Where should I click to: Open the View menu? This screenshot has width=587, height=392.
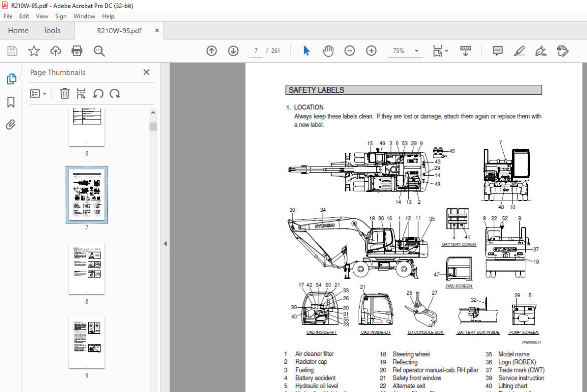coord(42,16)
